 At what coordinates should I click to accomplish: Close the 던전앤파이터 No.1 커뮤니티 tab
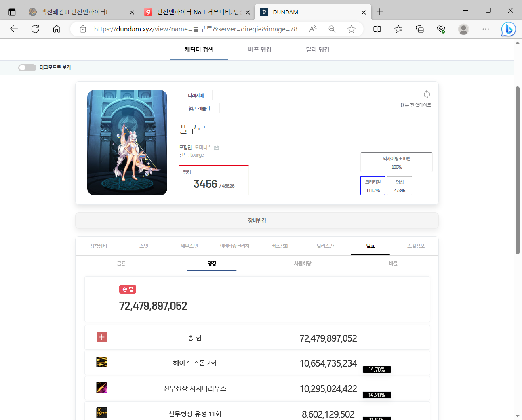tap(248, 12)
